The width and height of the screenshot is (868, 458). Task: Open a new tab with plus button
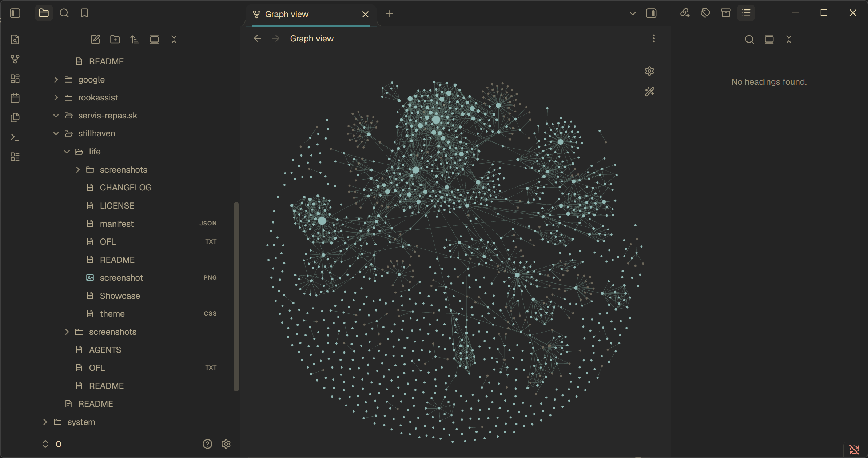point(390,13)
